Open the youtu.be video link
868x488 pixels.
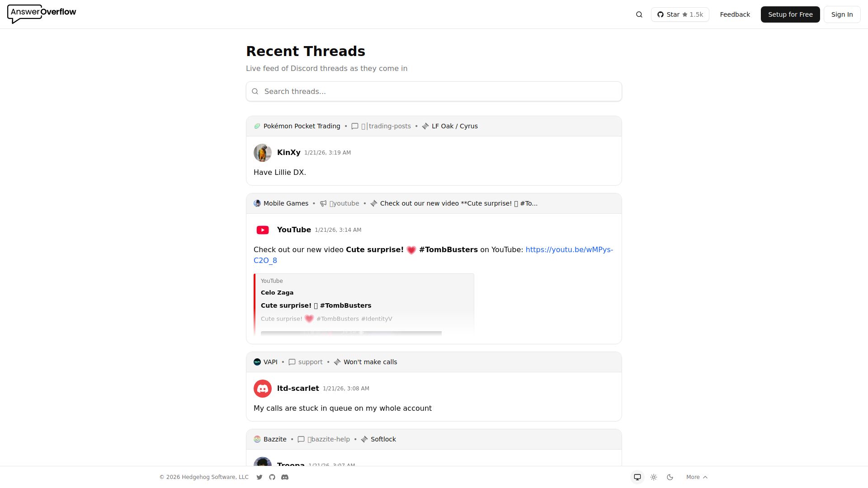click(569, 250)
